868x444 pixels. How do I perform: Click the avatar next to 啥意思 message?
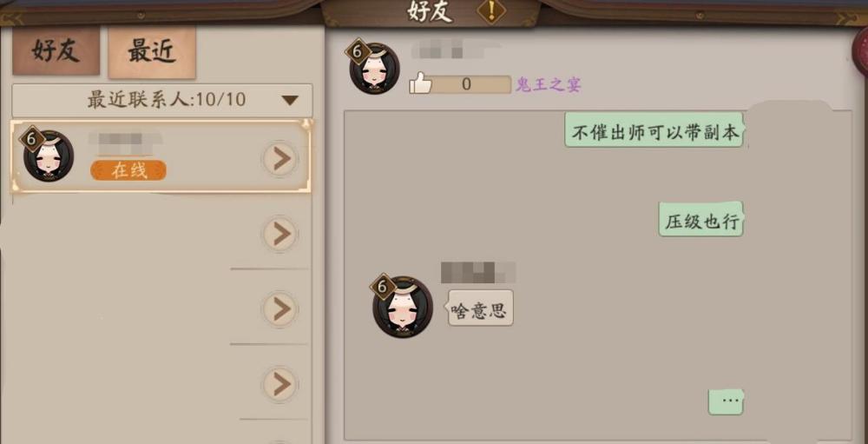(403, 307)
